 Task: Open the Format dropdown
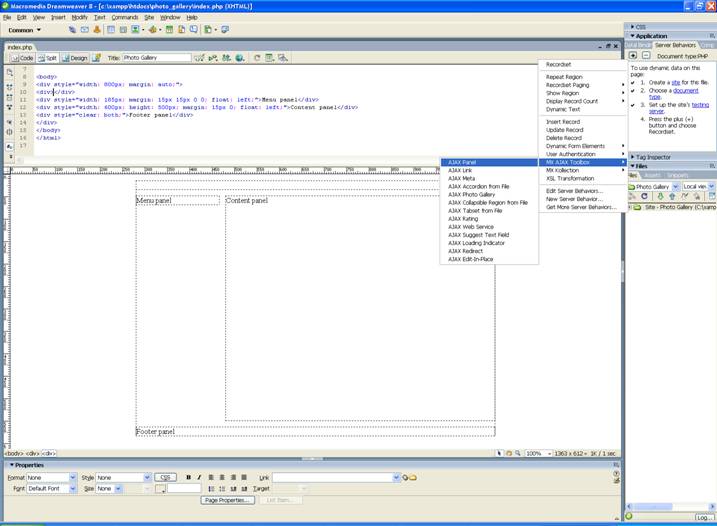pyautogui.click(x=73, y=478)
